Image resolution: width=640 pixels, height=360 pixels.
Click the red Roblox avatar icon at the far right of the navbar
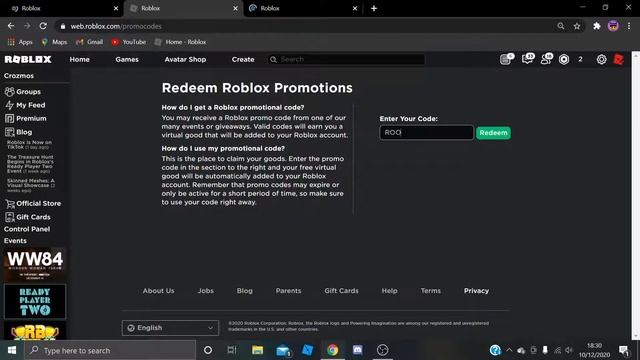pyautogui.click(x=619, y=60)
